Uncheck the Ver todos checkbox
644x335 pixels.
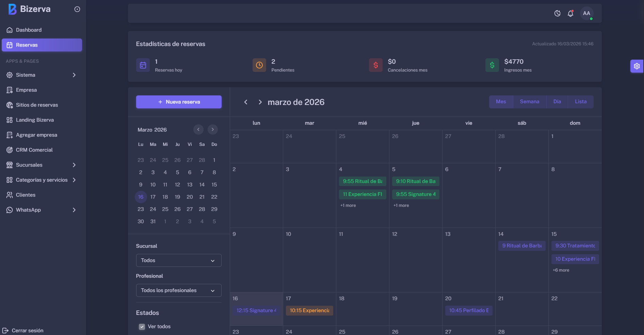click(x=142, y=326)
